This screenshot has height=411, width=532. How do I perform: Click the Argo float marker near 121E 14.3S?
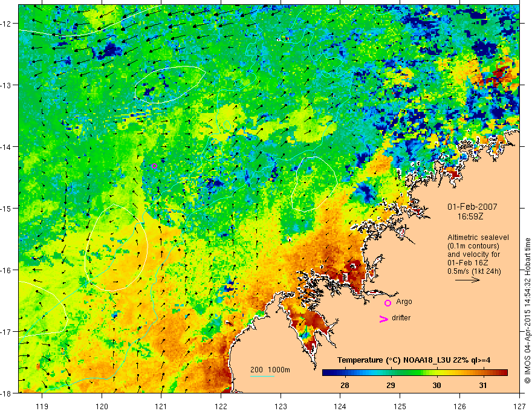154,166
